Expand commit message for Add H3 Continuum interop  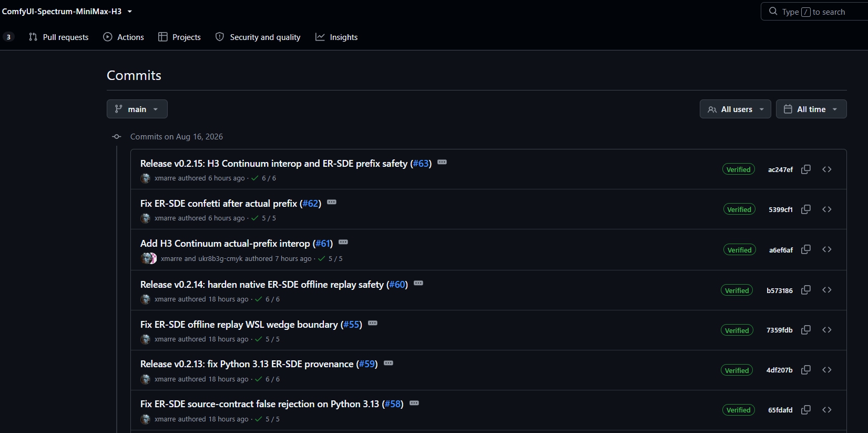click(343, 242)
